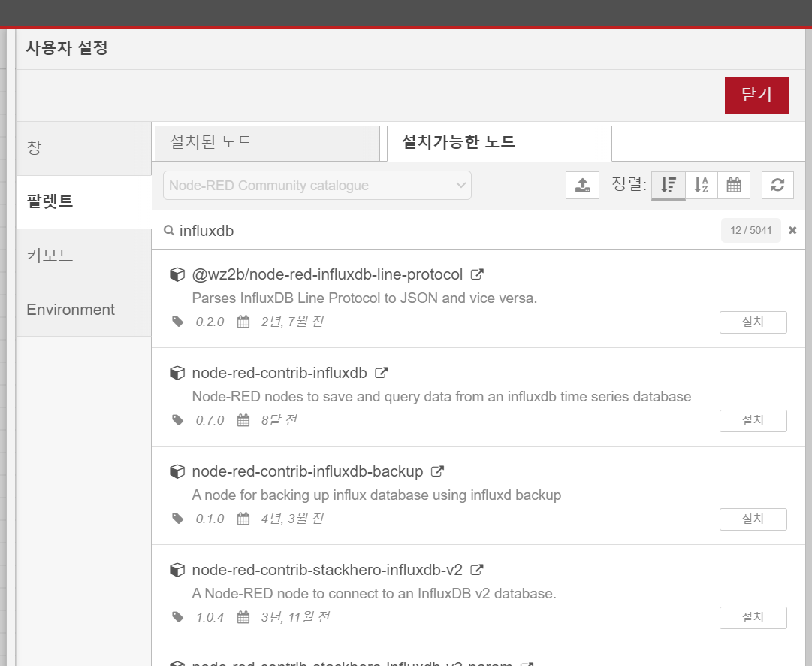This screenshot has height=666, width=812.
Task: Refresh the available nodes list
Action: click(777, 185)
